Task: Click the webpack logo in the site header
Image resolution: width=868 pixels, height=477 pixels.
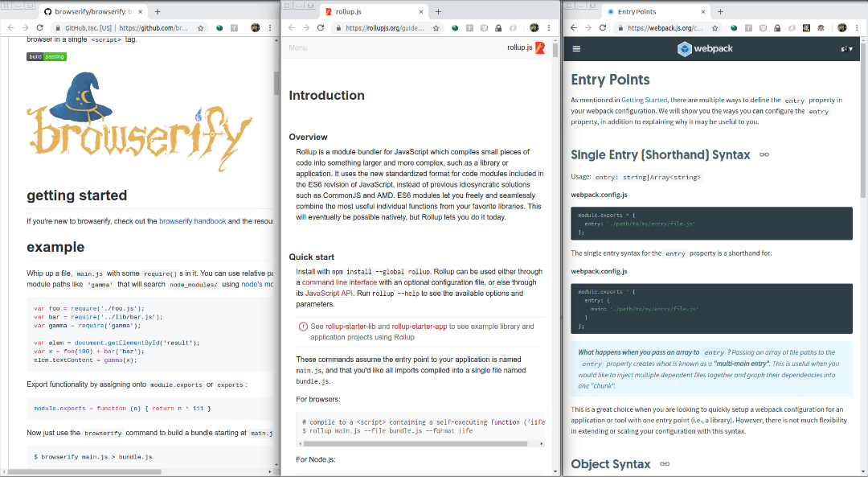Action: (705, 49)
